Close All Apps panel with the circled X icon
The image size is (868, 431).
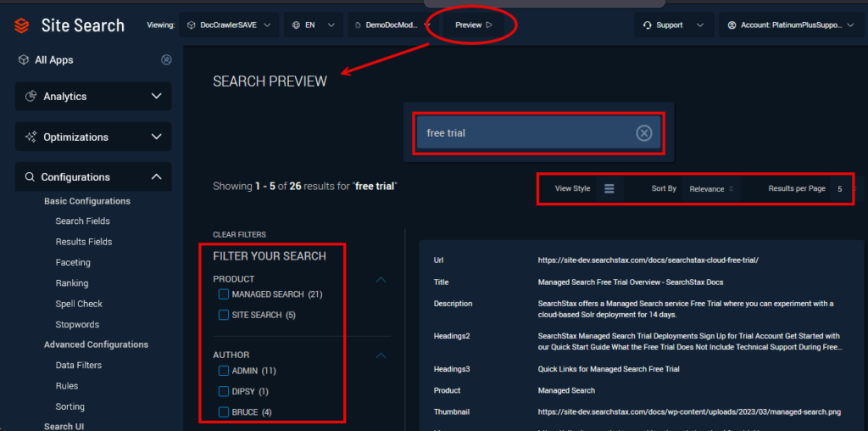coord(166,59)
